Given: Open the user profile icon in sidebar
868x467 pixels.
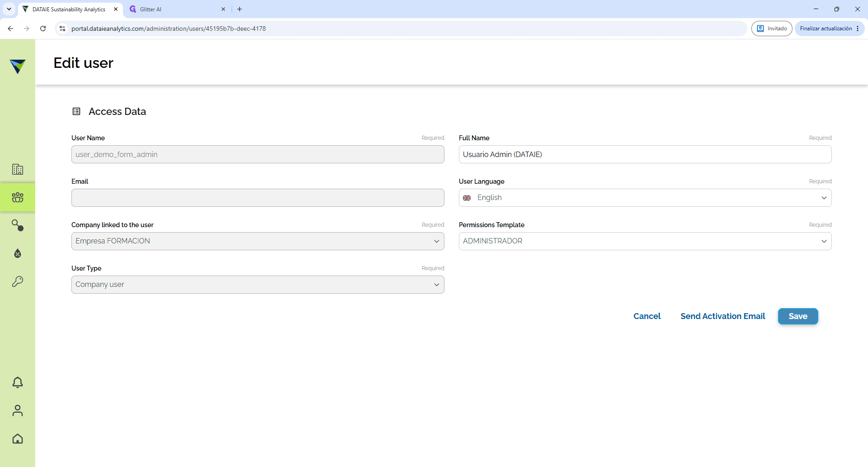Looking at the screenshot, I should point(18,410).
